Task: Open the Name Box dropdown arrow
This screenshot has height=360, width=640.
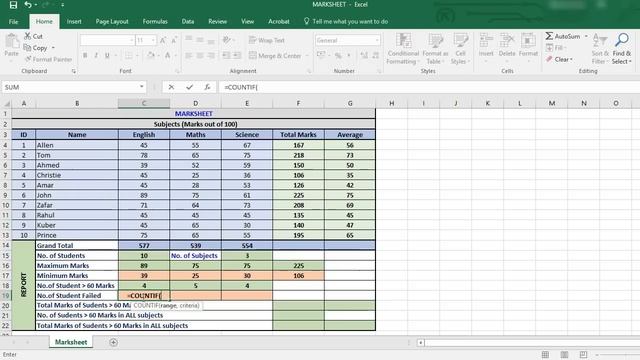Action: point(142,87)
